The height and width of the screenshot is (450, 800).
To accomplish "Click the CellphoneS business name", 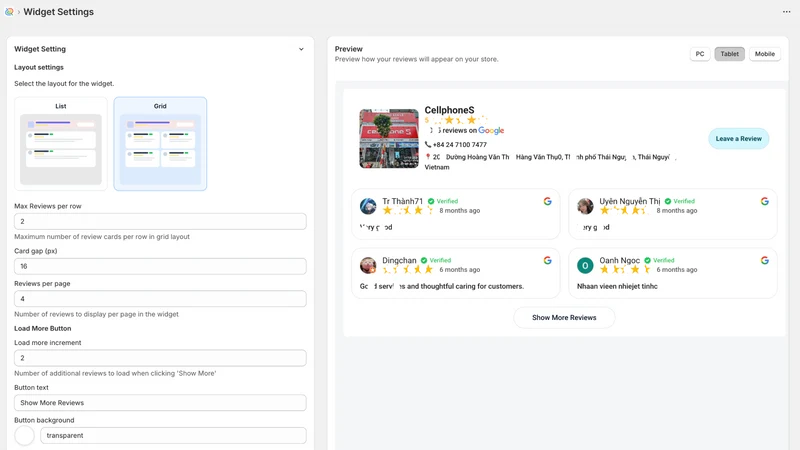I will (449, 110).
